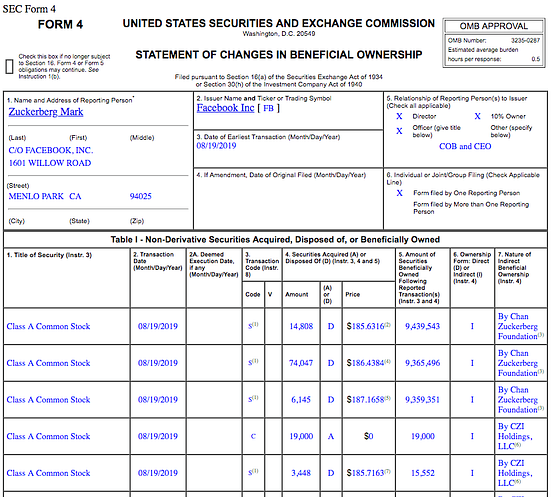The width and height of the screenshot is (552, 497).
Task: Toggle the Director relationship X mark
Action: (399, 116)
